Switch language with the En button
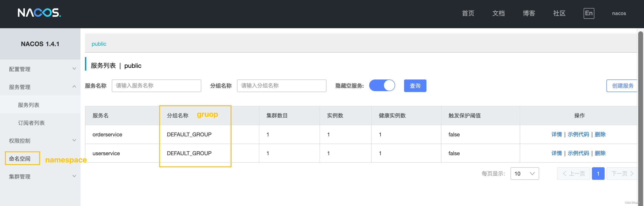 [589, 13]
